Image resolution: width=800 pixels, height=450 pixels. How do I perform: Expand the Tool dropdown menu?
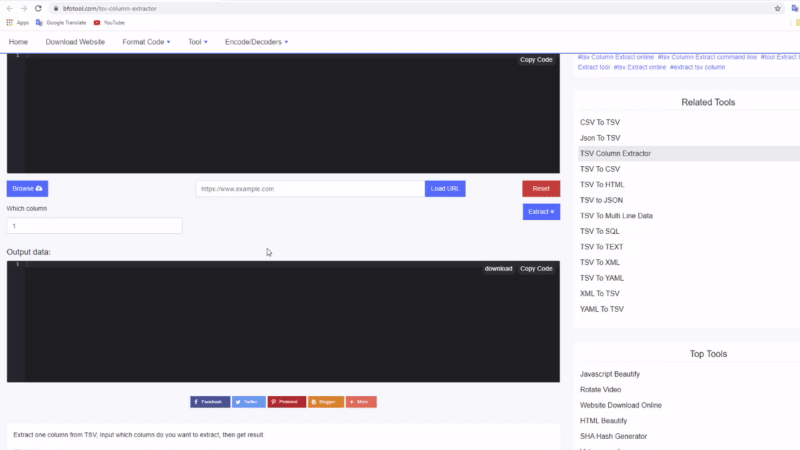point(197,42)
